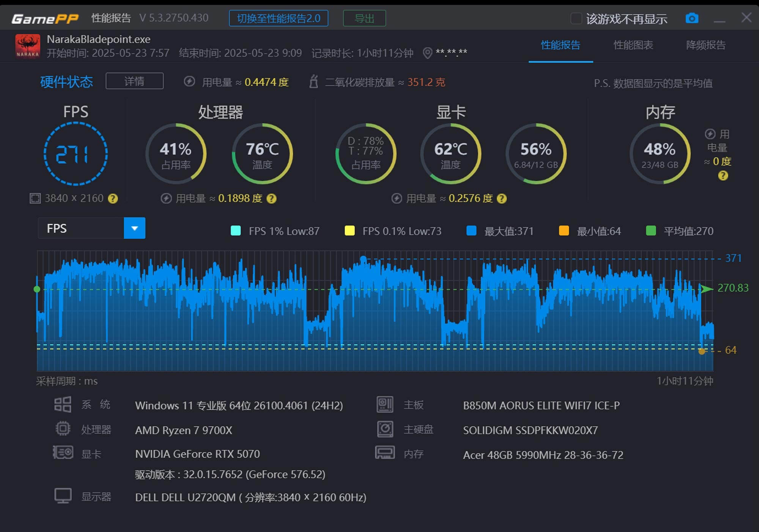The width and height of the screenshot is (759, 532).
Task: Click the resolution square icon near 3840 x 2160
Action: point(35,198)
